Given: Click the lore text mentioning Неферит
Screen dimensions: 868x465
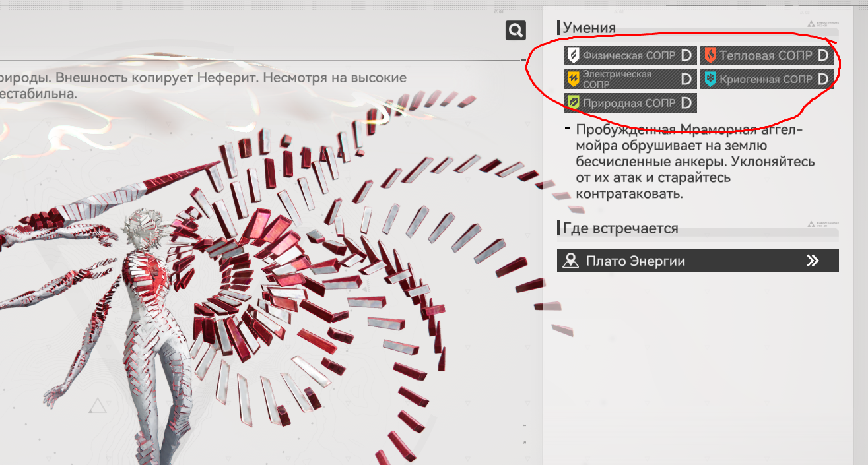Looking at the screenshot, I should [x=203, y=86].
